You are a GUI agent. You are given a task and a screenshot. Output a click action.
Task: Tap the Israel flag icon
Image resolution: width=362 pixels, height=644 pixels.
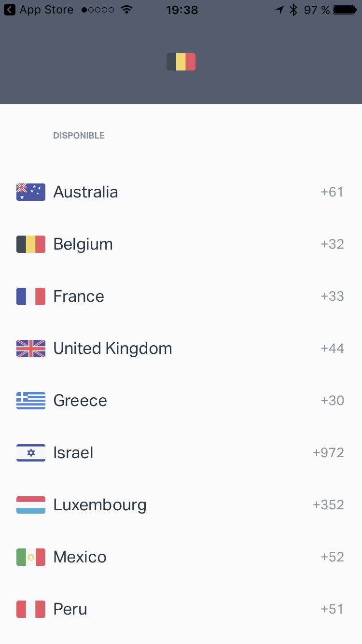tap(31, 453)
